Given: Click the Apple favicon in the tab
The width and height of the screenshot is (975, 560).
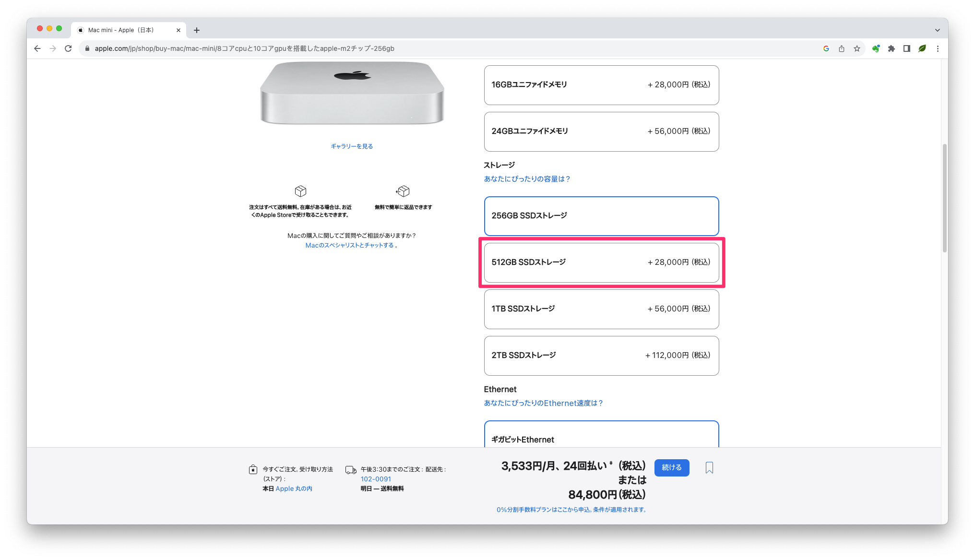Looking at the screenshot, I should coord(81,30).
